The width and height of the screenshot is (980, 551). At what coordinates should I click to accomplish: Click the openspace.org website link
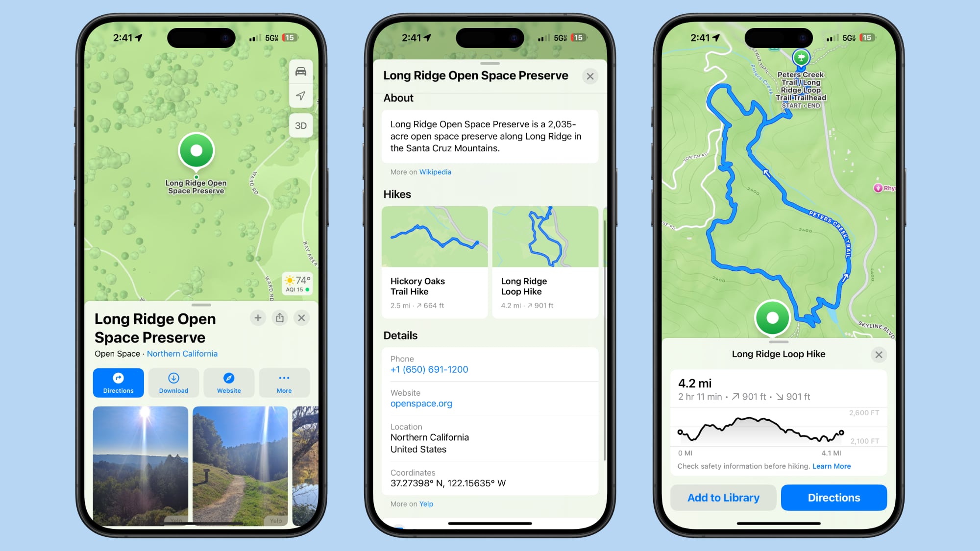(x=421, y=403)
